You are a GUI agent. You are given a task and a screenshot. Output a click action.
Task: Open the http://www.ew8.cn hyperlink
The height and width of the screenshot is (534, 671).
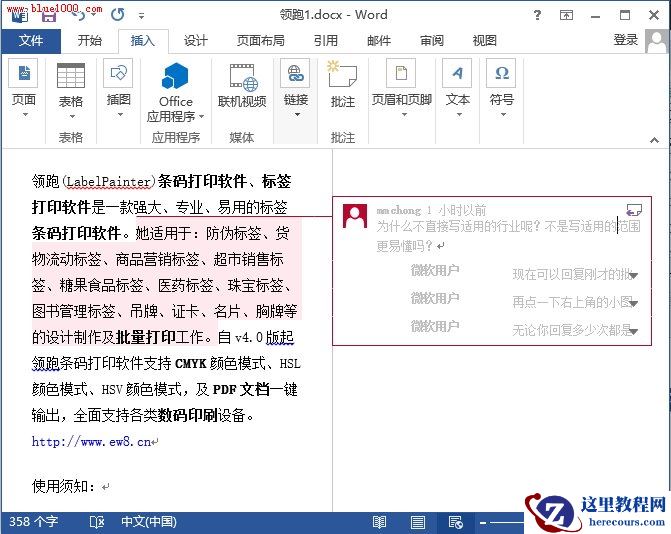click(91, 441)
